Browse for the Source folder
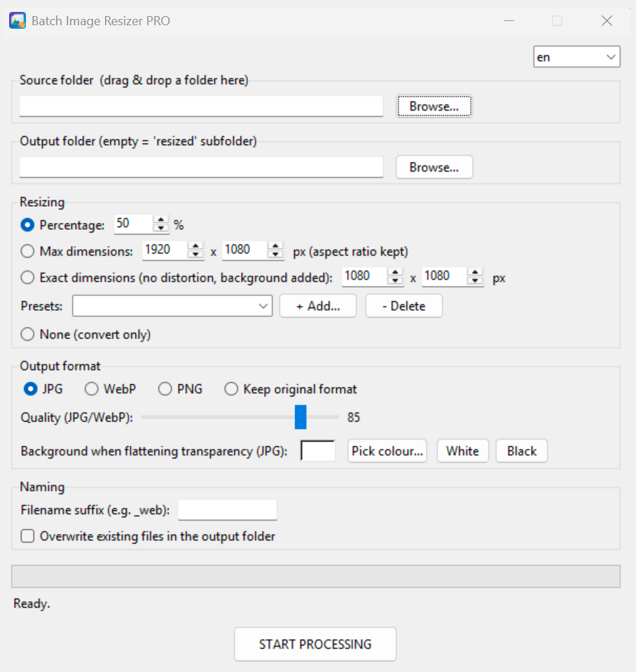The width and height of the screenshot is (636, 672). [x=434, y=106]
